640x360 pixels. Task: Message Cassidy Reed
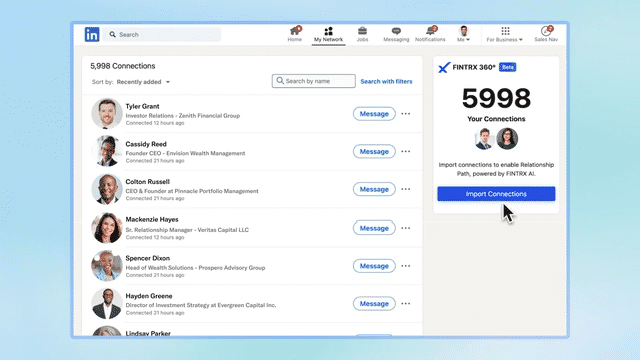tap(374, 151)
